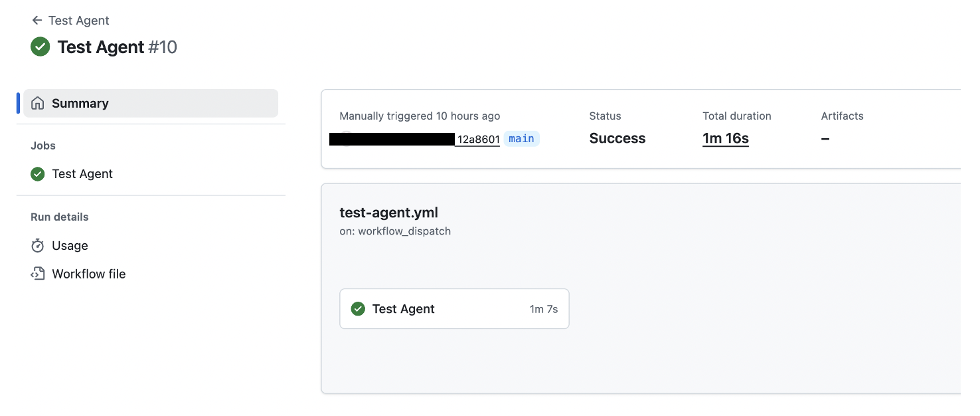Click the dash under Artifacts
Viewport: 980px width, 416px height.
825,138
